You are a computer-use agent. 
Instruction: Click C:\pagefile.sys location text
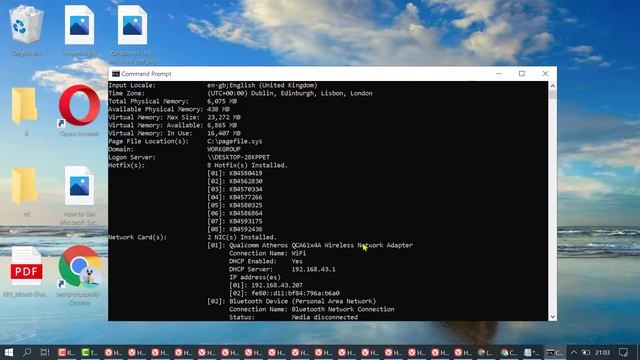point(235,141)
